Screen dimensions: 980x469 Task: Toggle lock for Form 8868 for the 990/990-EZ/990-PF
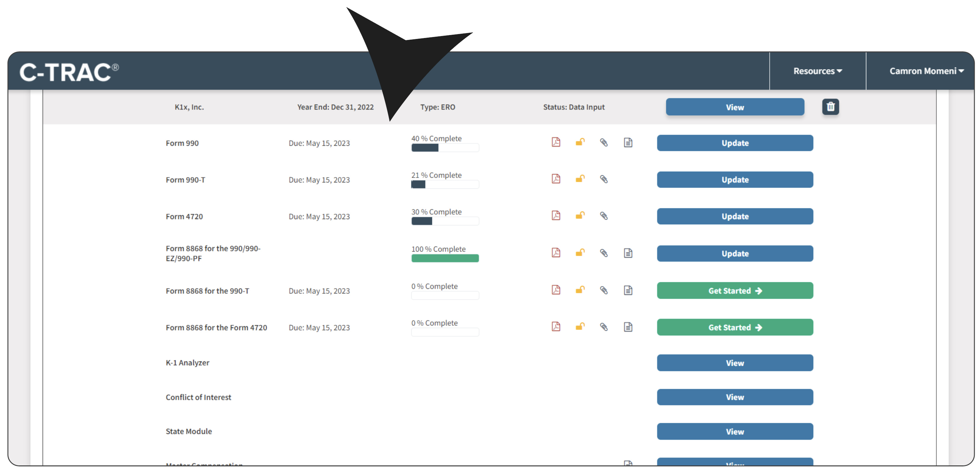point(580,253)
